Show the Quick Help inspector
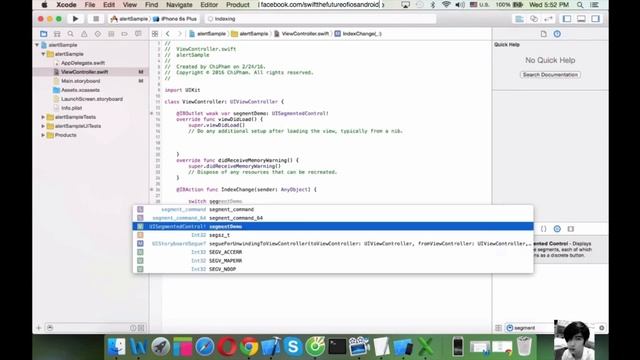Viewport: 640px width, 360px height. pyautogui.click(x=557, y=34)
